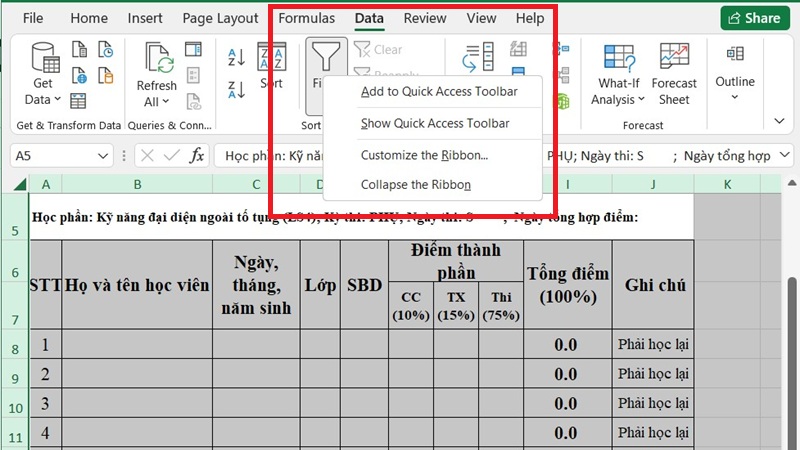Image resolution: width=800 pixels, height=450 pixels.
Task: Select column B header
Action: pyautogui.click(x=137, y=184)
